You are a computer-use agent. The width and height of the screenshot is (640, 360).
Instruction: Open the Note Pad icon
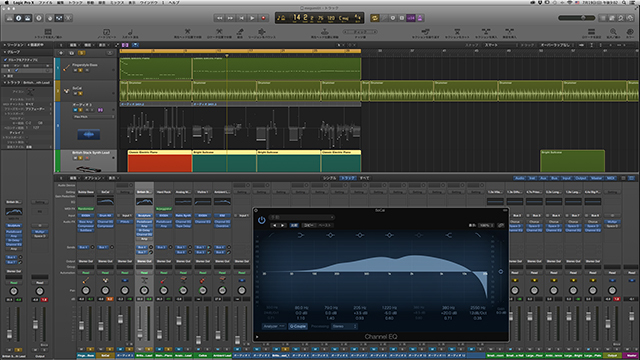(x=612, y=18)
